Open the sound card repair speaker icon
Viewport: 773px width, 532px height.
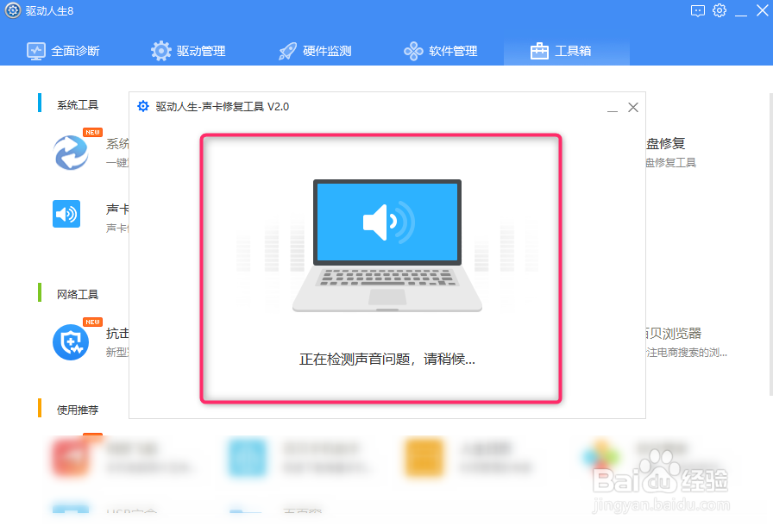66,214
